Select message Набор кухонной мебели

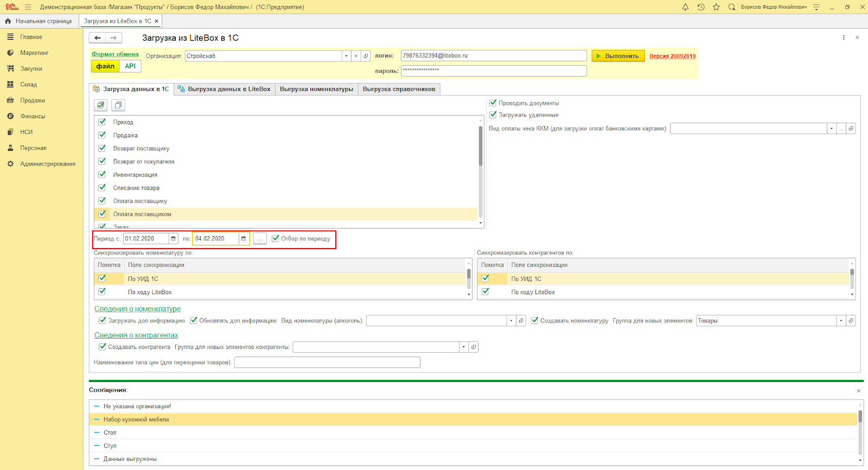click(x=473, y=420)
